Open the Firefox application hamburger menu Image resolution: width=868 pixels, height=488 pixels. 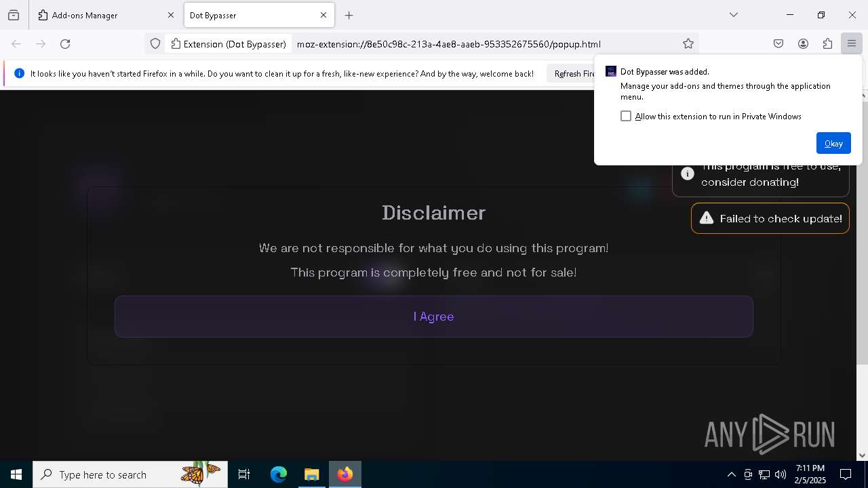(x=851, y=44)
